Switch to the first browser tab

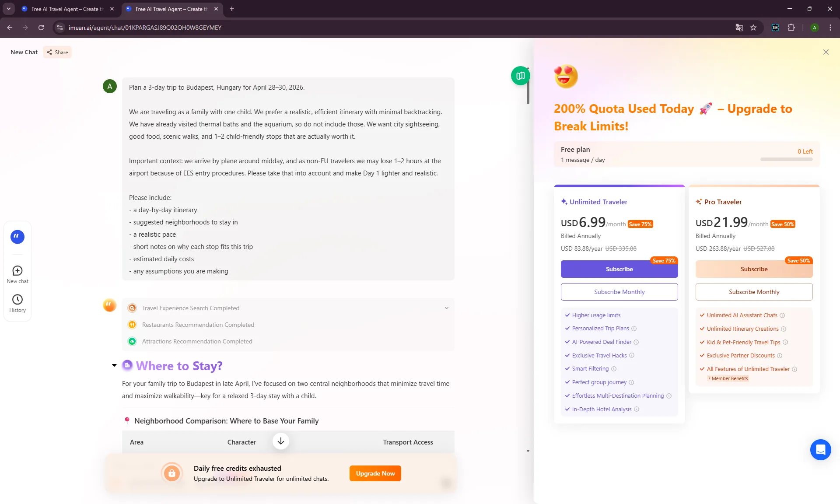point(68,9)
